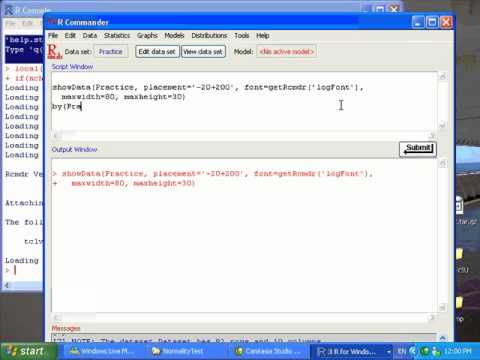Open the Distributions menu

209,35
